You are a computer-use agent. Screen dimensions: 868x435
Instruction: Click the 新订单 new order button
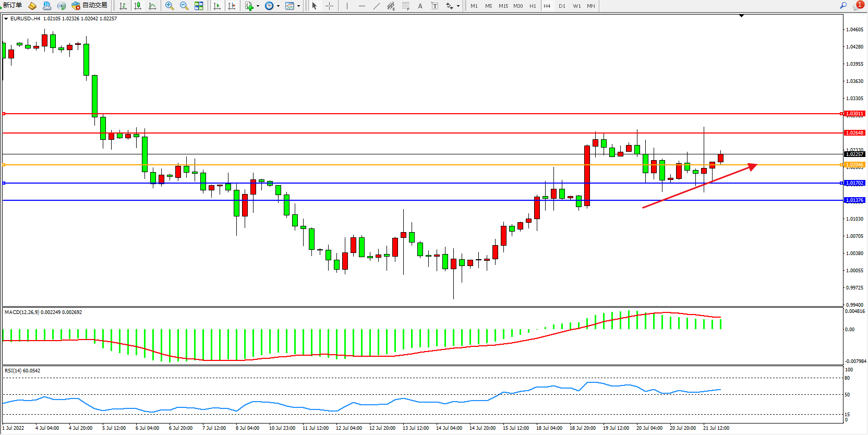pos(13,6)
